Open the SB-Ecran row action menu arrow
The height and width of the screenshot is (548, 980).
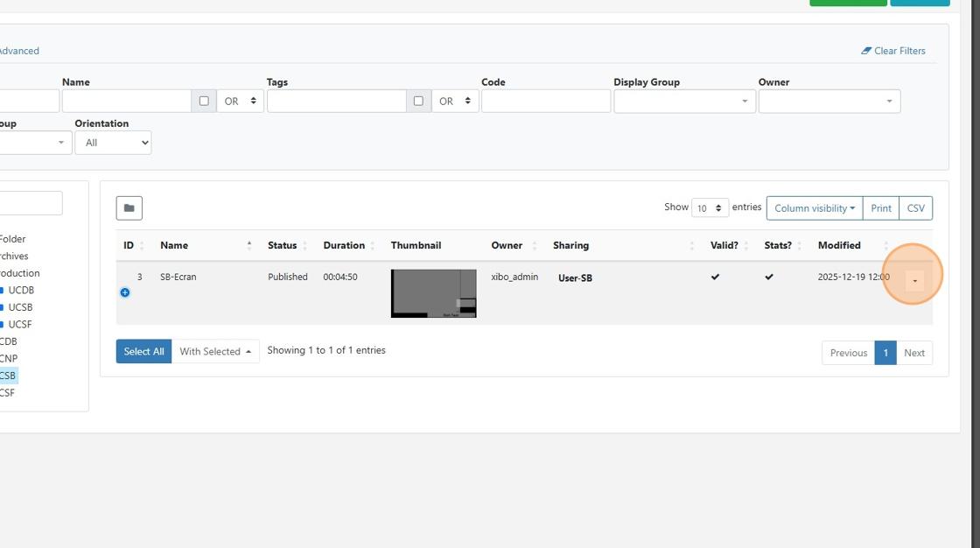point(914,281)
